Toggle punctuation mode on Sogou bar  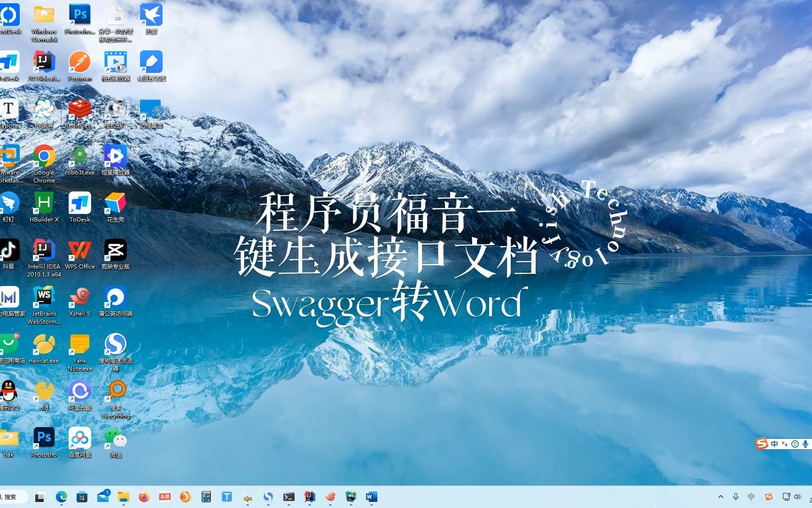click(x=784, y=444)
